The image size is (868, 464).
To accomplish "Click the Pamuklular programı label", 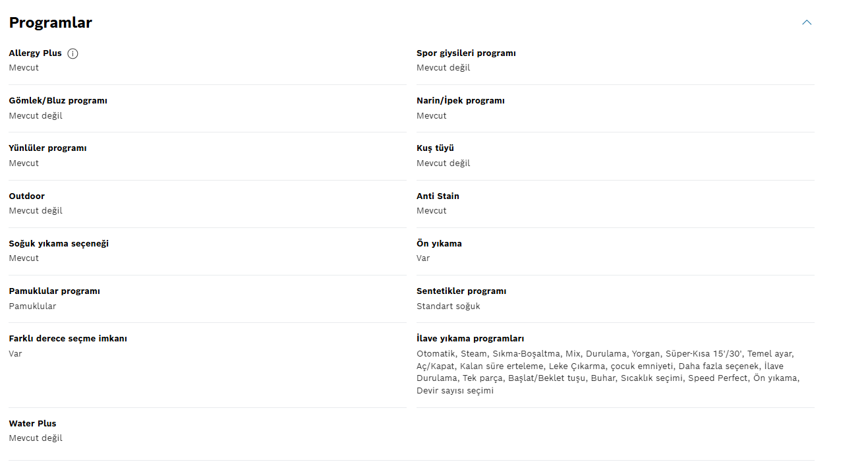I will tap(55, 291).
